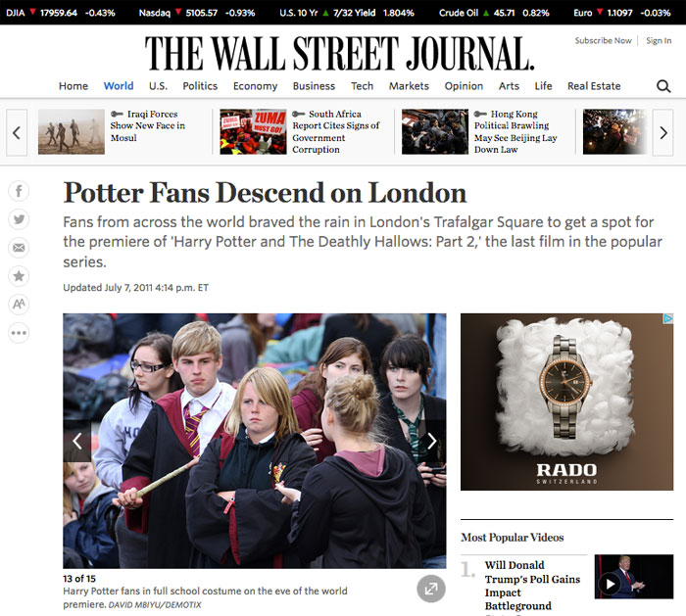Image resolution: width=686 pixels, height=616 pixels.
Task: Click the Sign In link
Action: 659,41
